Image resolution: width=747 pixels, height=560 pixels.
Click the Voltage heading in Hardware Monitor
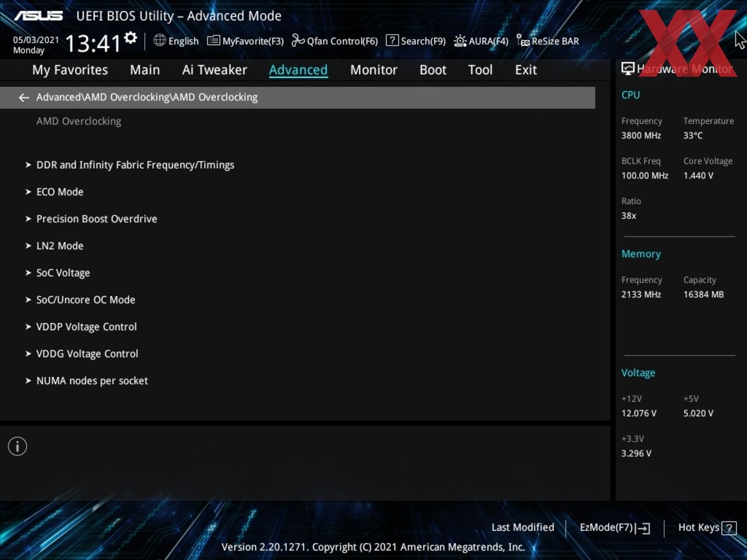pos(638,373)
